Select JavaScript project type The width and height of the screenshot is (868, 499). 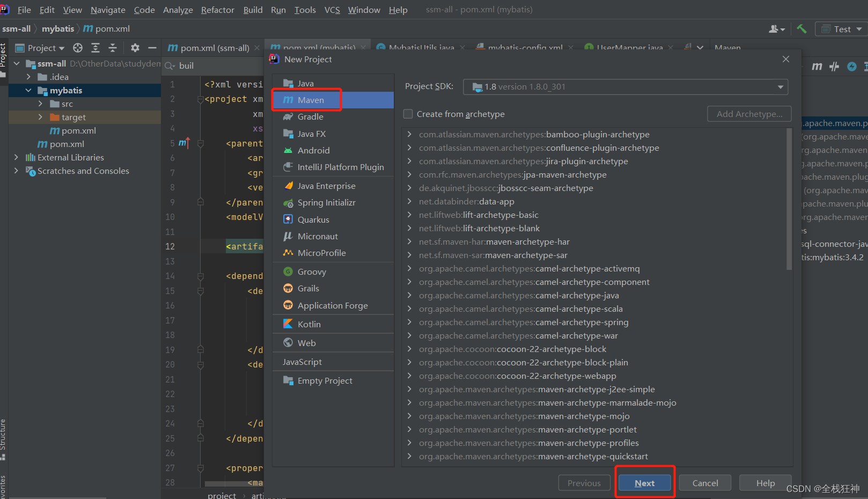(x=333, y=362)
